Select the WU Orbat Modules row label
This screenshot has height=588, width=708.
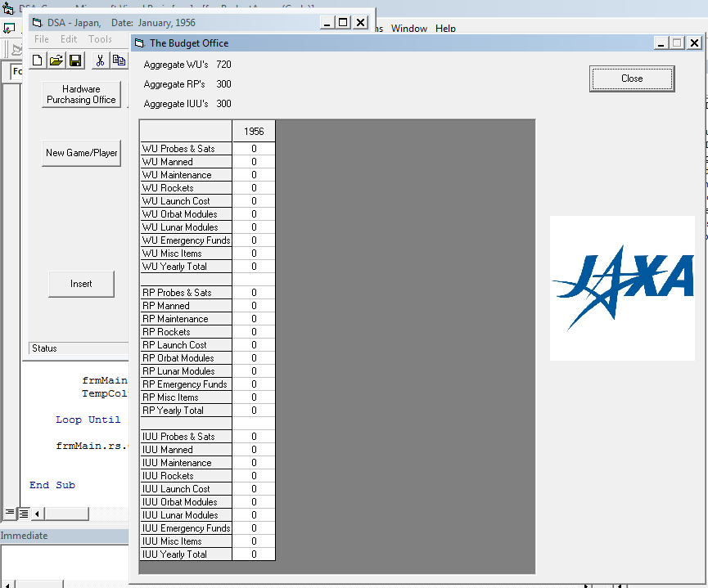(x=186, y=214)
